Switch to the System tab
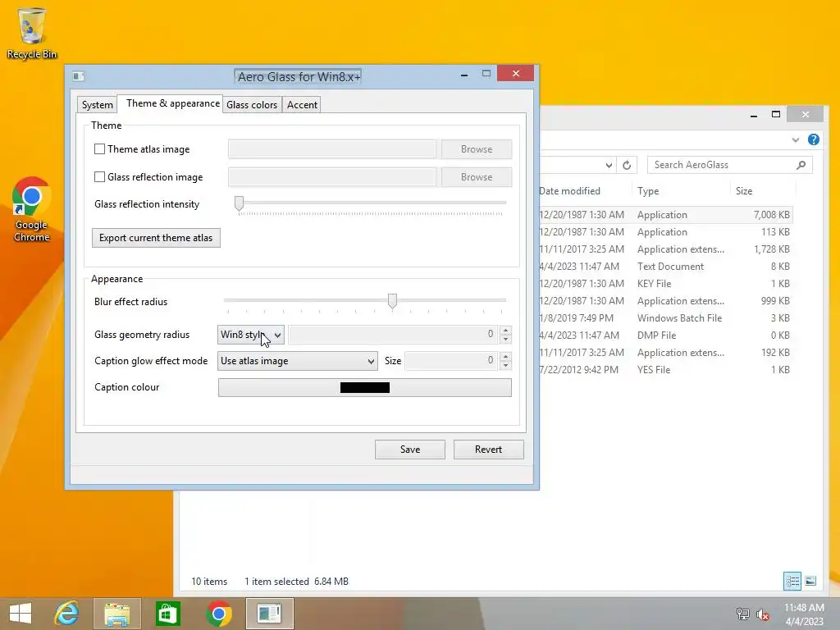Screen dimensions: 840x630 pyautogui.click(x=98, y=105)
